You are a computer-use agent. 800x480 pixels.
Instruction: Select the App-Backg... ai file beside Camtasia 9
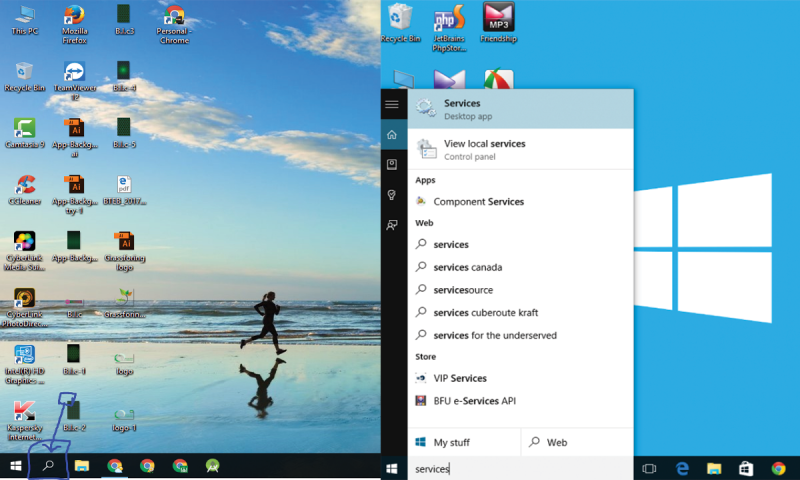[74, 138]
